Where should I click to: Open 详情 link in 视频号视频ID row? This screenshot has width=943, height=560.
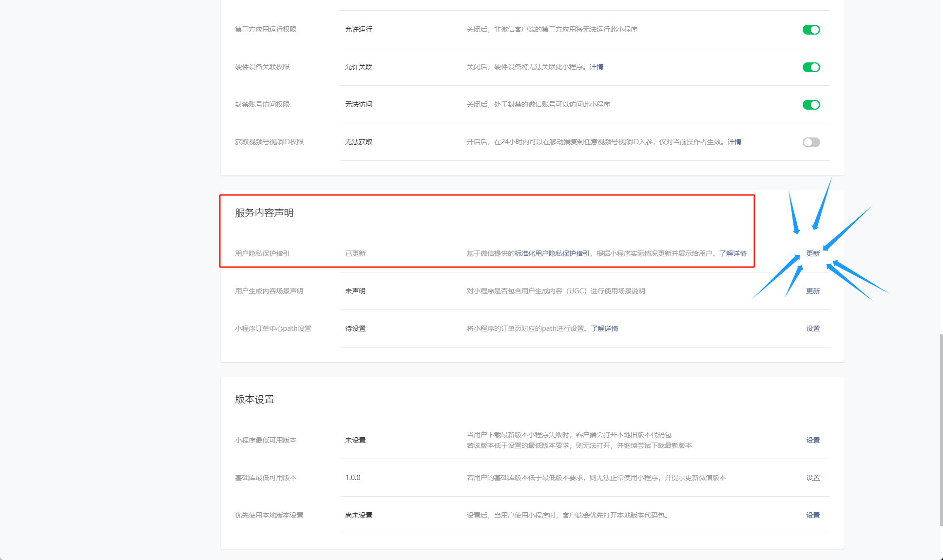click(x=734, y=142)
